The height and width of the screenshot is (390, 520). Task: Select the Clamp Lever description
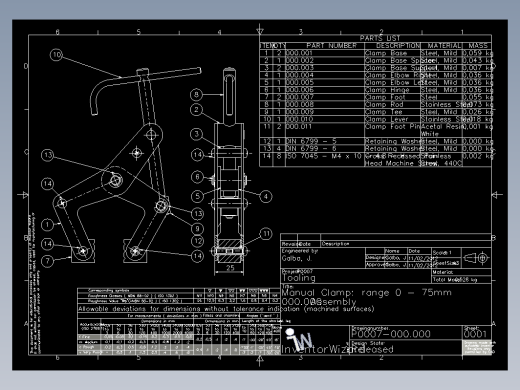pyautogui.click(x=386, y=119)
